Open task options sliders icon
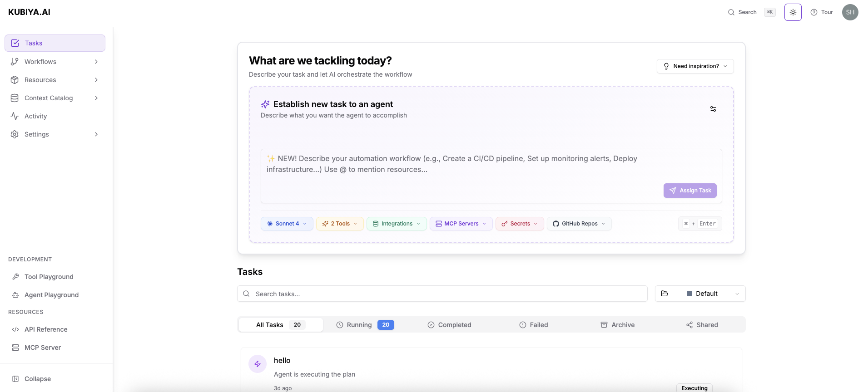 tap(713, 109)
